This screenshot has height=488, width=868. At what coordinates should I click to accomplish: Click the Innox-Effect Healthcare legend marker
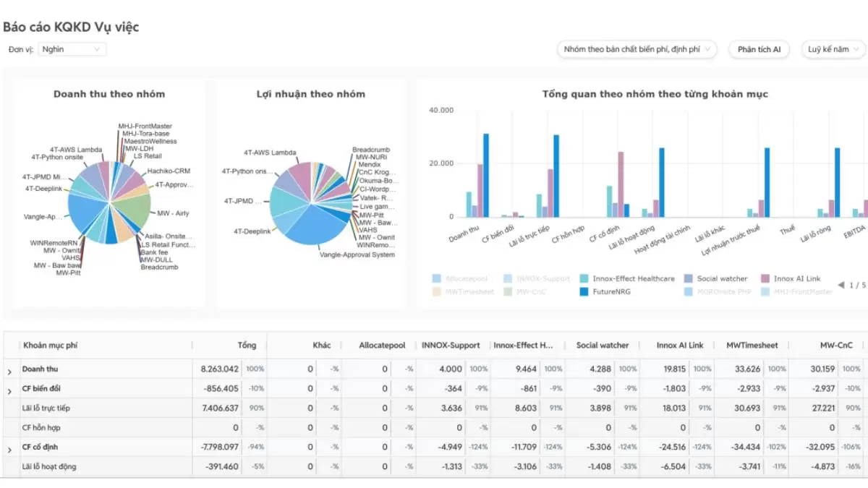pos(584,278)
